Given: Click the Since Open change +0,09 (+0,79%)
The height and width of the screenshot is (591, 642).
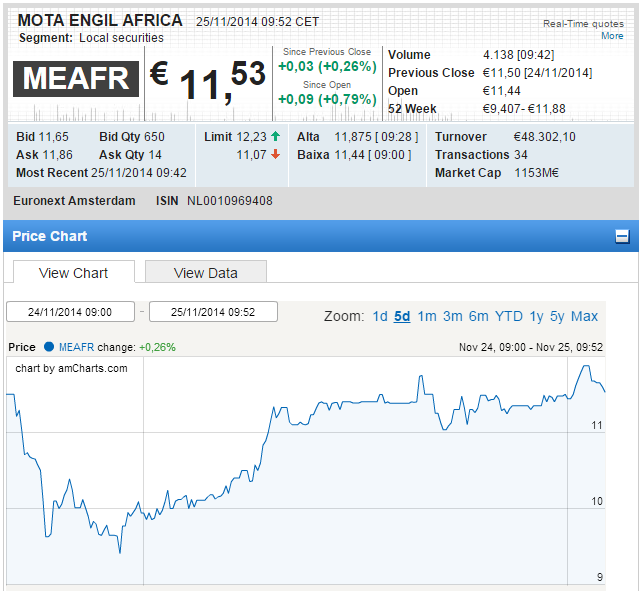Looking at the screenshot, I should [327, 99].
